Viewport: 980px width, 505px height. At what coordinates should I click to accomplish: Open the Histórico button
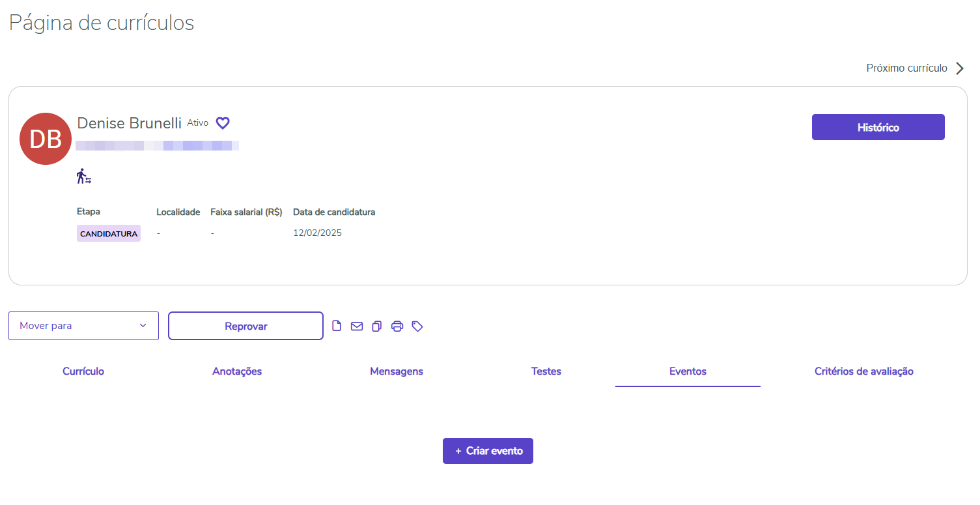[x=878, y=127]
